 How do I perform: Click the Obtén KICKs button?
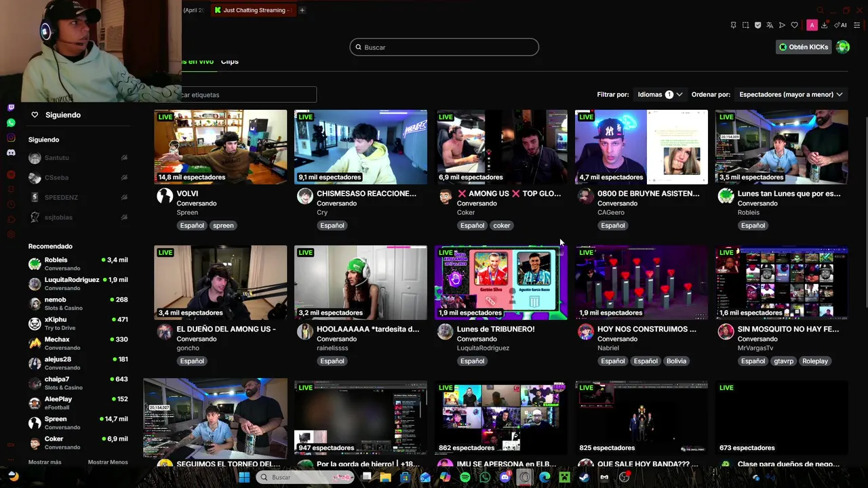coord(804,47)
